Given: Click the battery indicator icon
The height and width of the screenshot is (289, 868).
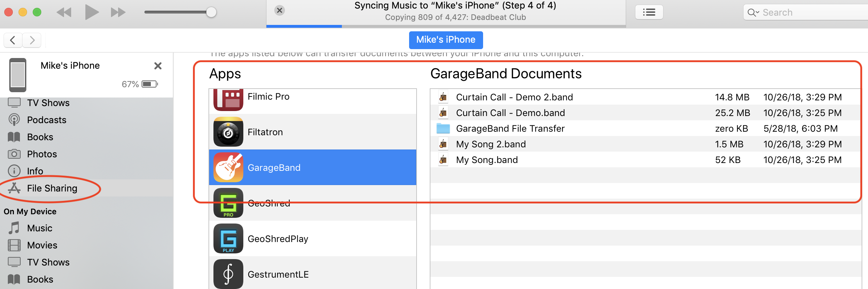Looking at the screenshot, I should point(150,84).
